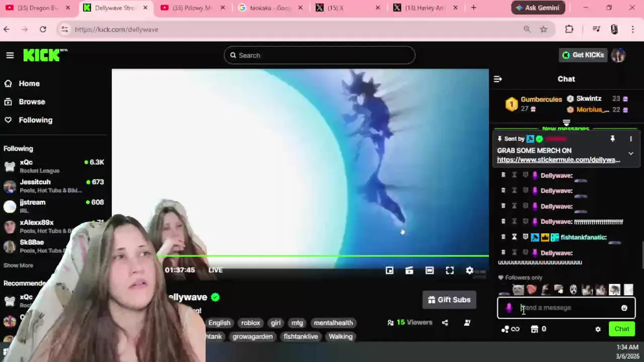Focus the Search box
The image size is (644, 362).
(x=319, y=55)
